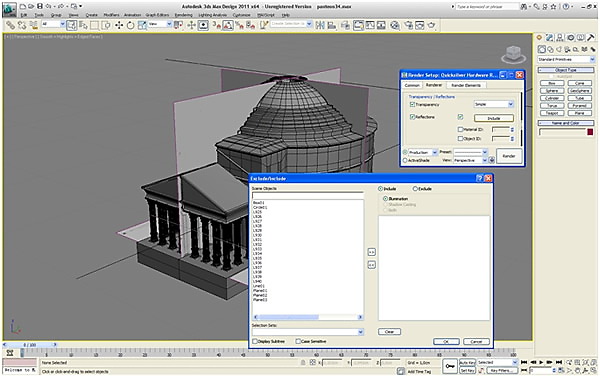Image resolution: width=600 pixels, height=377 pixels.
Task: Toggle the Reflections checkbox in Render Setup
Action: (412, 117)
